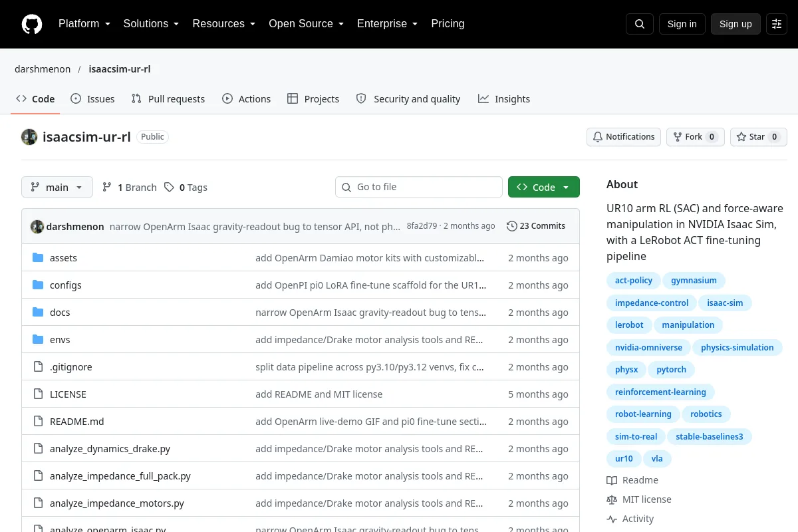The width and height of the screenshot is (798, 532).
Task: Open Security and quality tab
Action: (408, 99)
